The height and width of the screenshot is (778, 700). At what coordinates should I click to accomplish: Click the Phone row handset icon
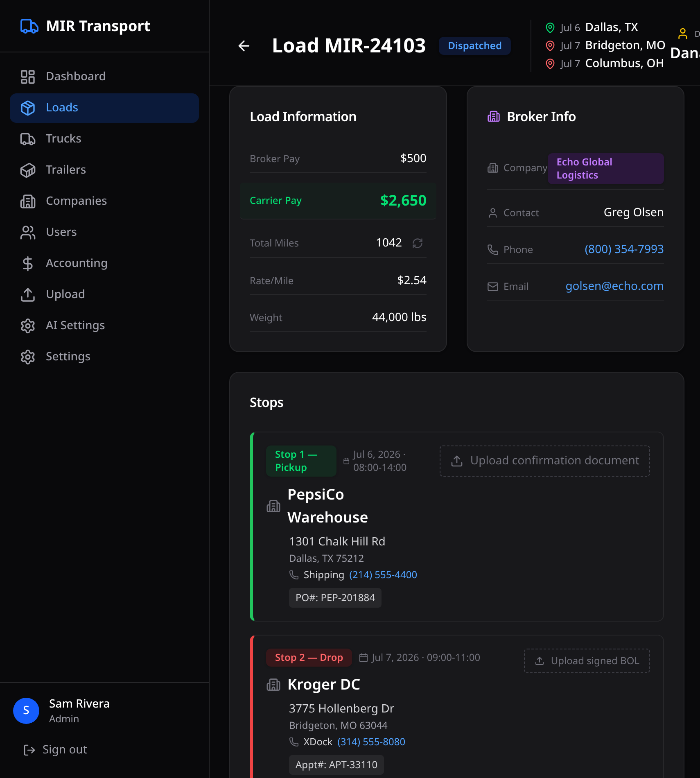493,250
